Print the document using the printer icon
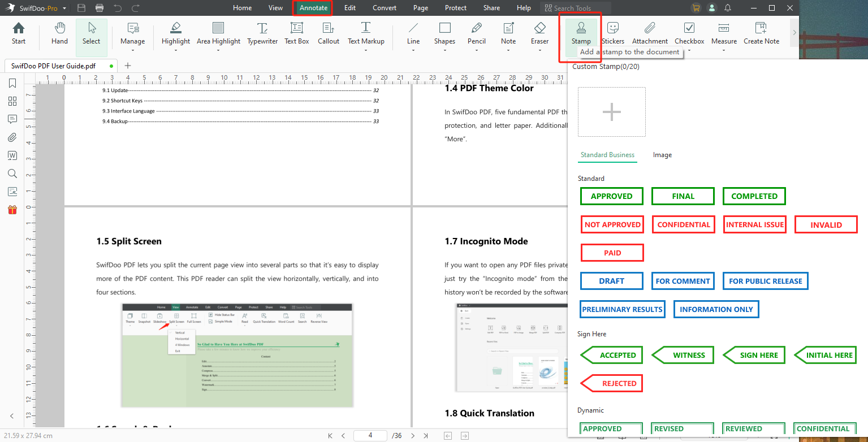 pyautogui.click(x=100, y=8)
